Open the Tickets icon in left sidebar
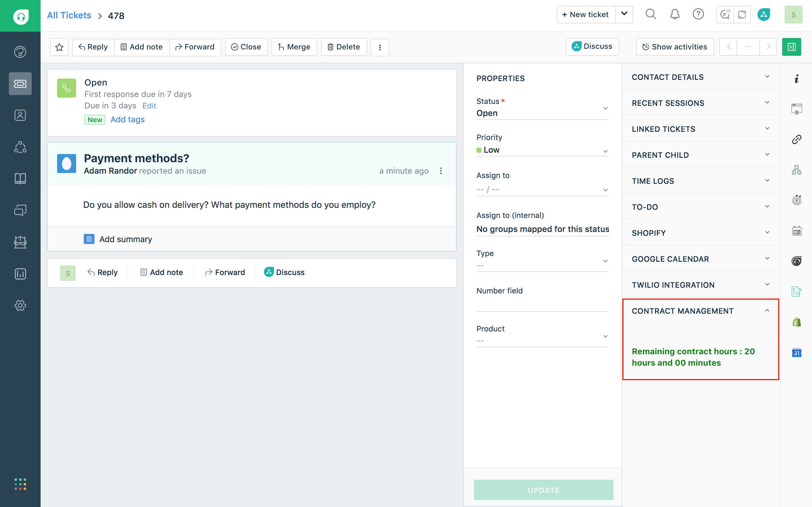 tap(20, 83)
